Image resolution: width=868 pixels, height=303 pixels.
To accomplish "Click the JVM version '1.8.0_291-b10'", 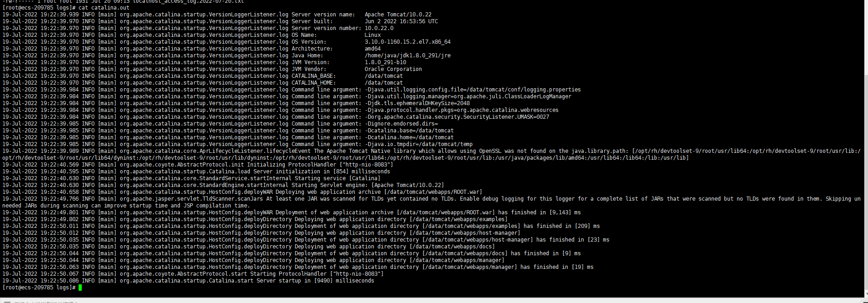I will click(x=385, y=62).
